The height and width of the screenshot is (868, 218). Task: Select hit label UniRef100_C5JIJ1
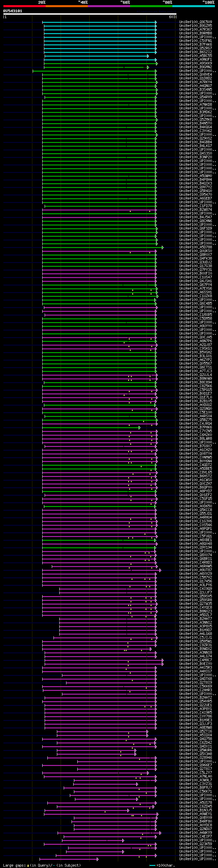pyautogui.click(x=196, y=638)
